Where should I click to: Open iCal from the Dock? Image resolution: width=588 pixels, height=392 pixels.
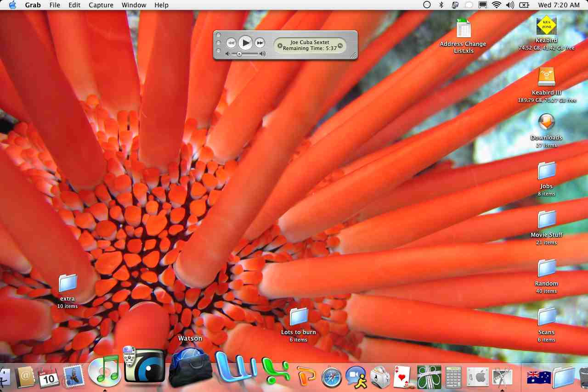pyautogui.click(x=48, y=377)
